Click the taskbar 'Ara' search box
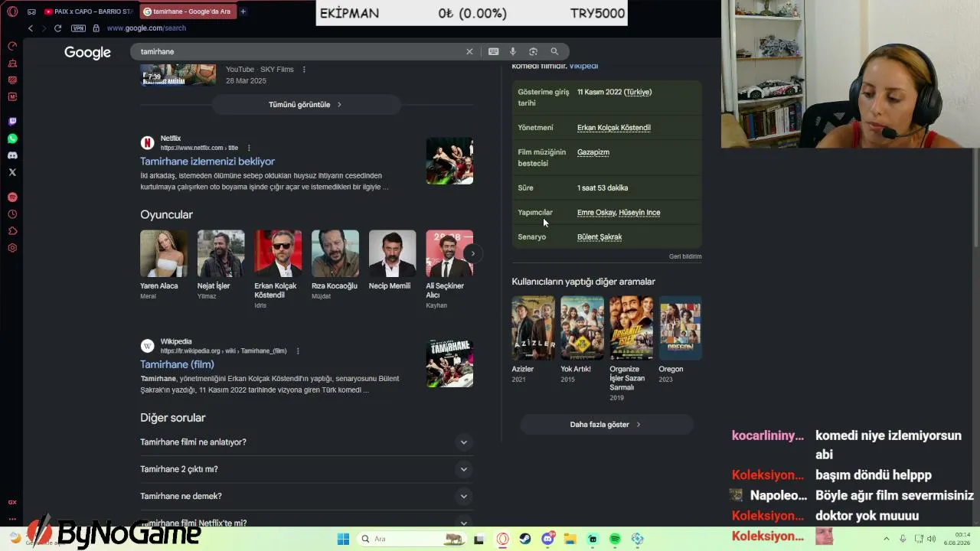Image resolution: width=980 pixels, height=551 pixels. coord(412,539)
